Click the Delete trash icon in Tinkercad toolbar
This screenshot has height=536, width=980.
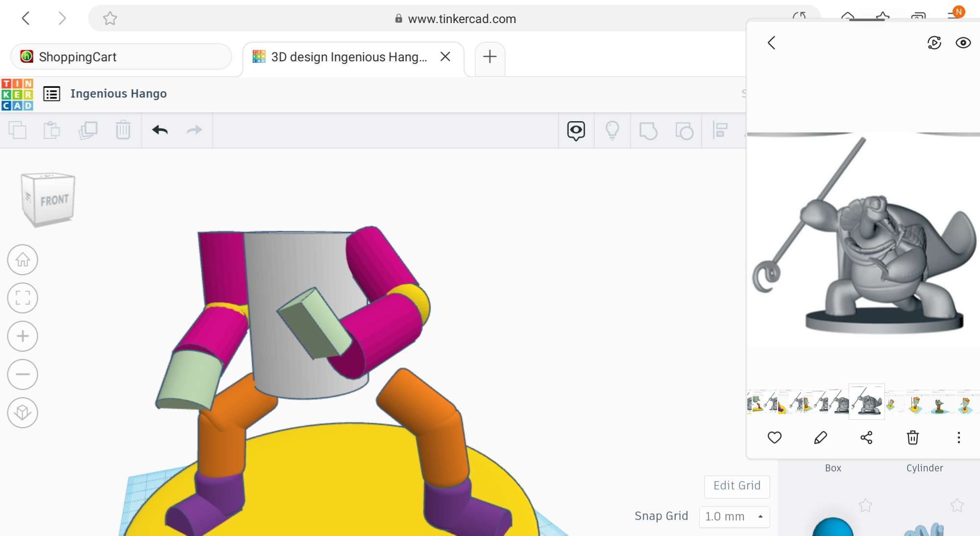point(123,130)
